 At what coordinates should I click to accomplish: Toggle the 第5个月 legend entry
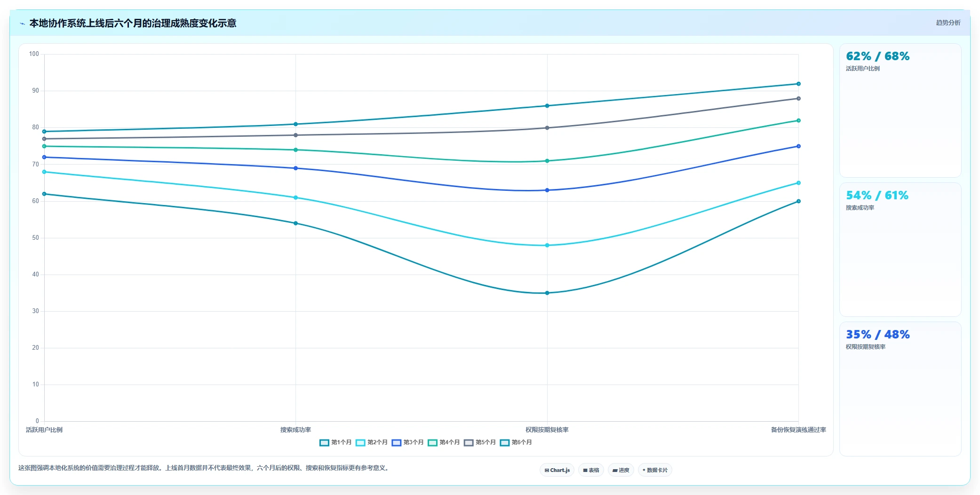[480, 442]
